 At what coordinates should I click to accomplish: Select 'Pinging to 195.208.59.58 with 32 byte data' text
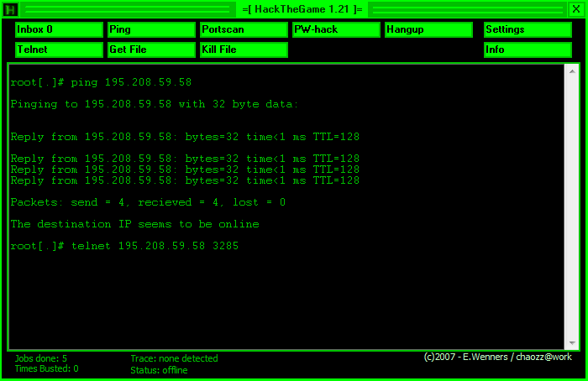pos(154,104)
